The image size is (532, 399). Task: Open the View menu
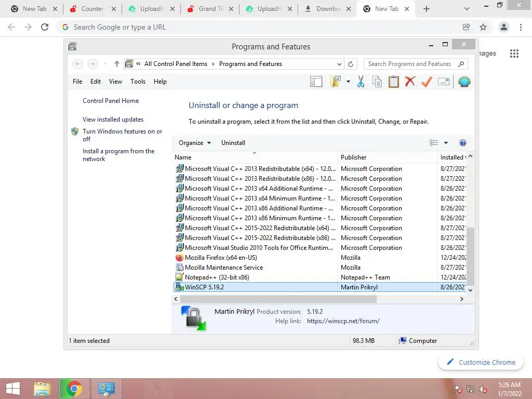[x=115, y=82]
